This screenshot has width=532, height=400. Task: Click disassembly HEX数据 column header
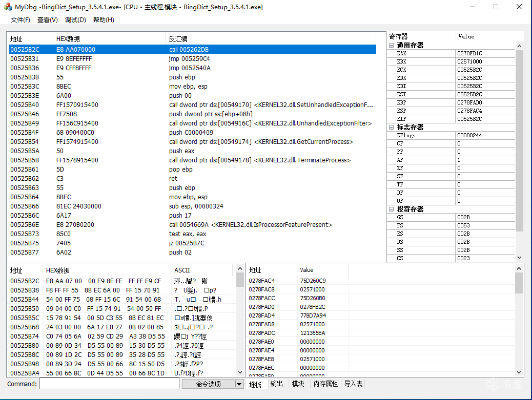point(109,39)
